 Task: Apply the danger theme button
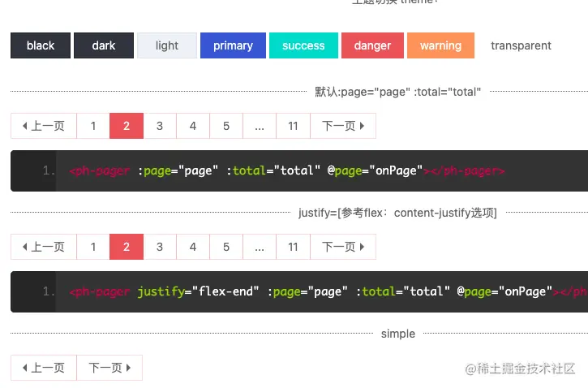pos(372,45)
